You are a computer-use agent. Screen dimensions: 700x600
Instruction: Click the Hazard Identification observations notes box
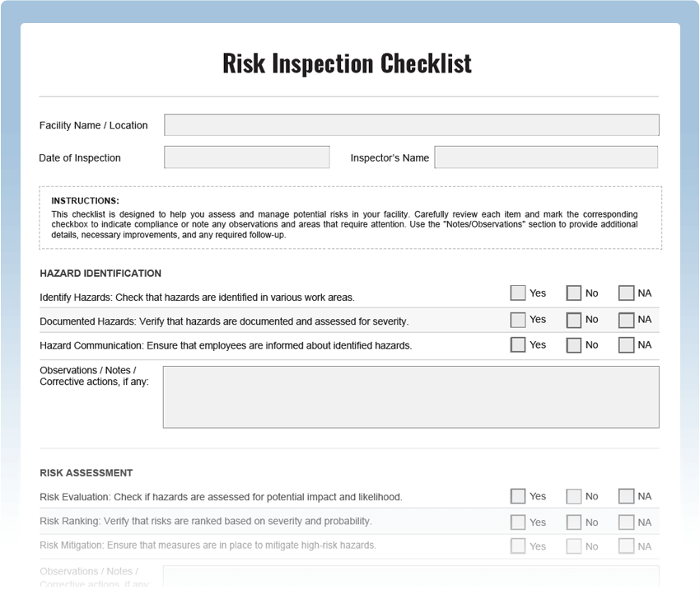[411, 397]
